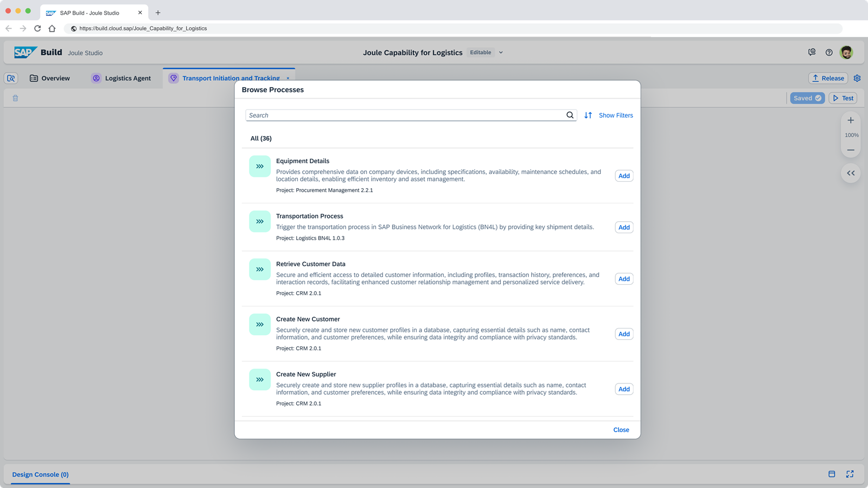This screenshot has height=488, width=868.
Task: Open the user profile avatar
Action: 846,52
